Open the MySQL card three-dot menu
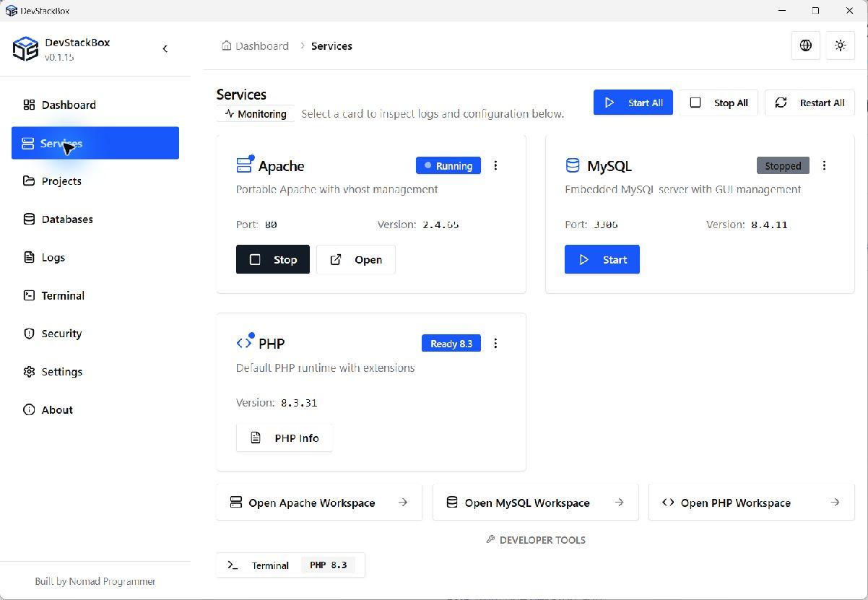 tap(824, 165)
